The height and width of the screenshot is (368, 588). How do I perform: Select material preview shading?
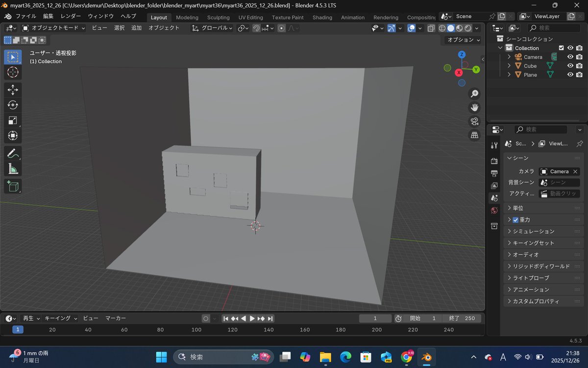[x=460, y=28]
